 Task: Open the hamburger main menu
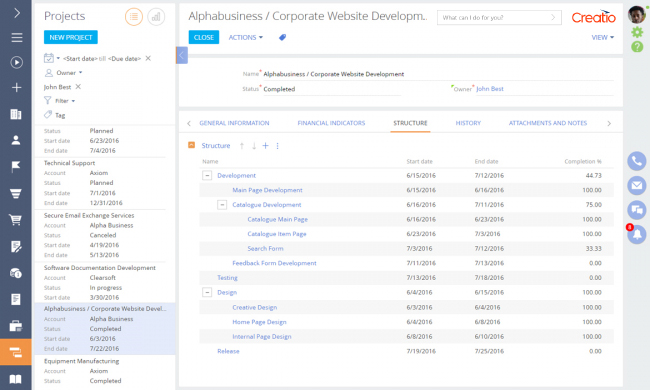(17, 38)
